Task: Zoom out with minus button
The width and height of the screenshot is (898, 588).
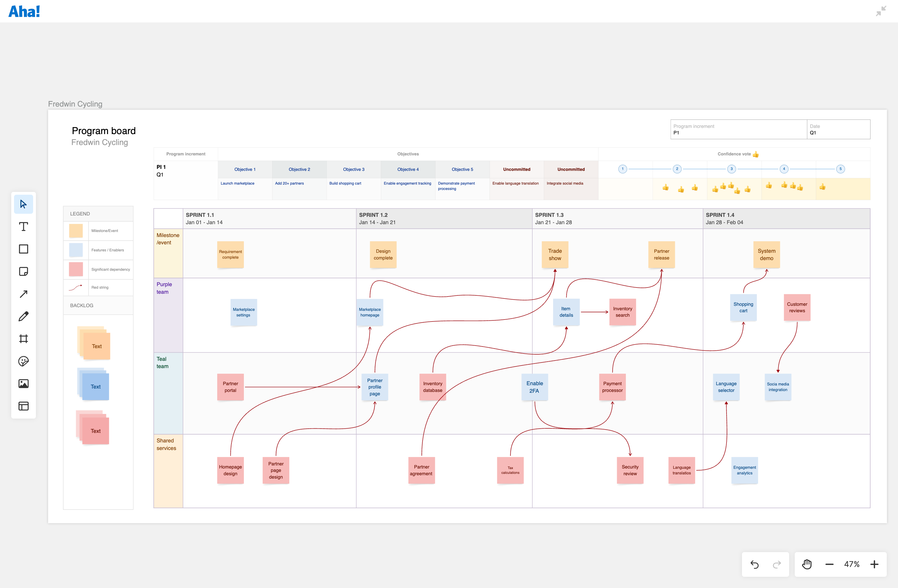Action: (829, 564)
